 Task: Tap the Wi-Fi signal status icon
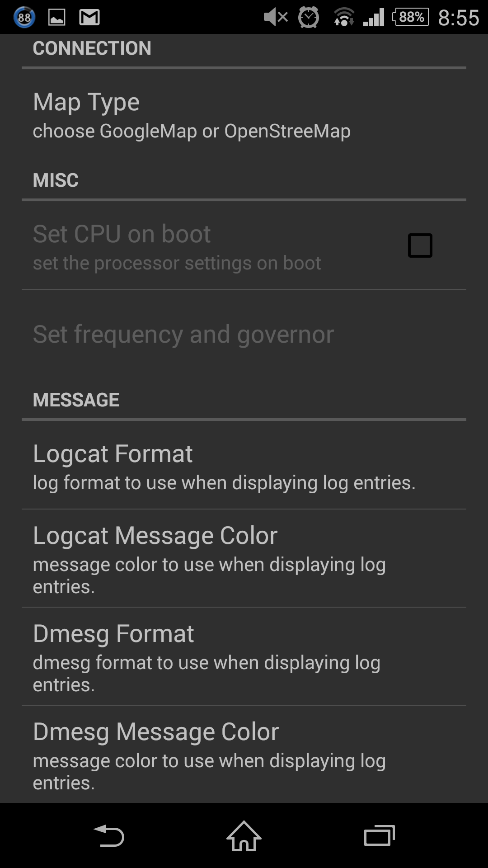[x=344, y=17]
